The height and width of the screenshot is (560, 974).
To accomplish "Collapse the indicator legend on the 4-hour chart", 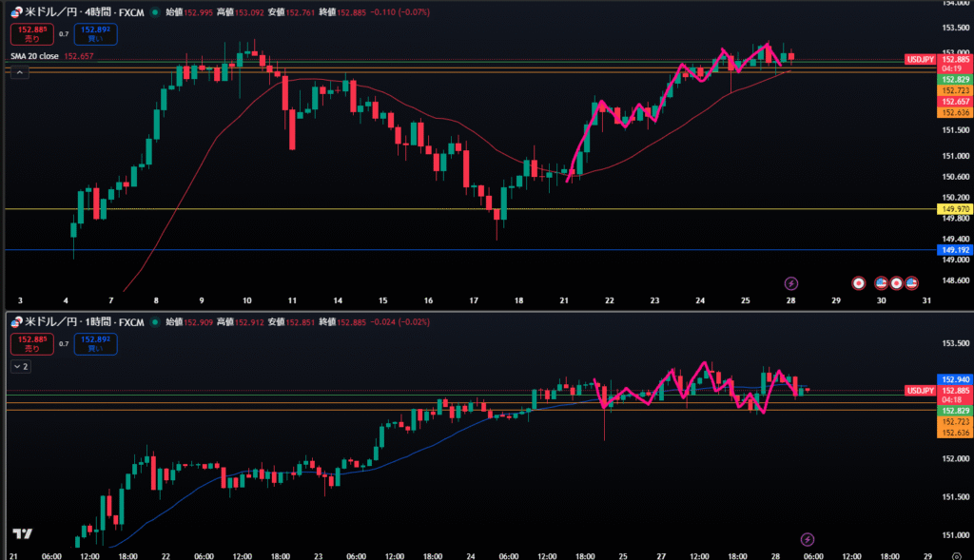I will 16,73.
